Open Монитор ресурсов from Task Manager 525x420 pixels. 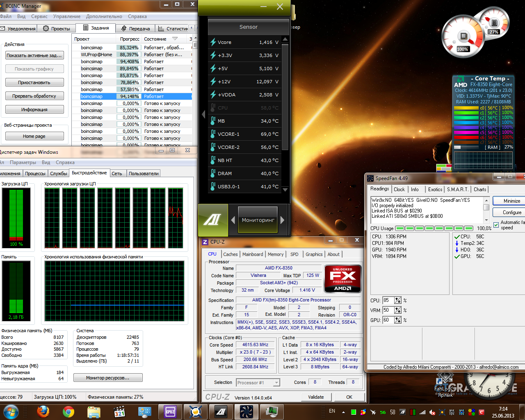click(108, 378)
